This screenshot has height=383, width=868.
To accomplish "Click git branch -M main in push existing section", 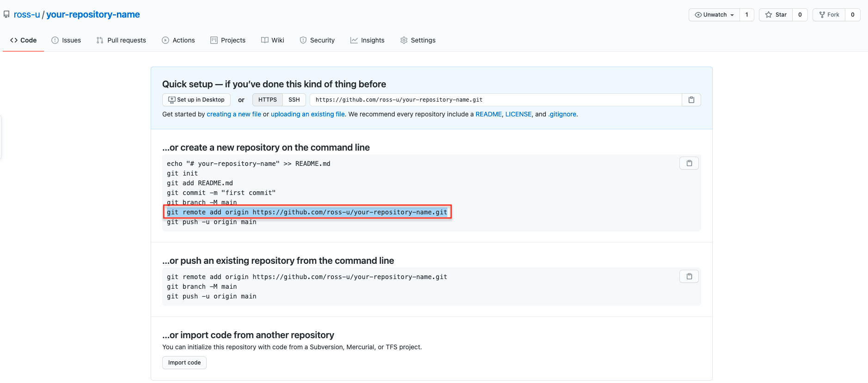I will 202,286.
